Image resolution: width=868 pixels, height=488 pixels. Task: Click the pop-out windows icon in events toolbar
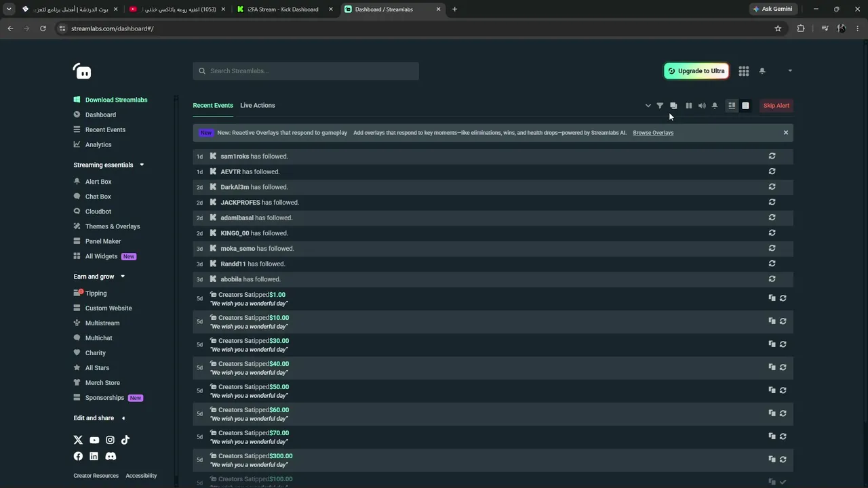click(673, 106)
